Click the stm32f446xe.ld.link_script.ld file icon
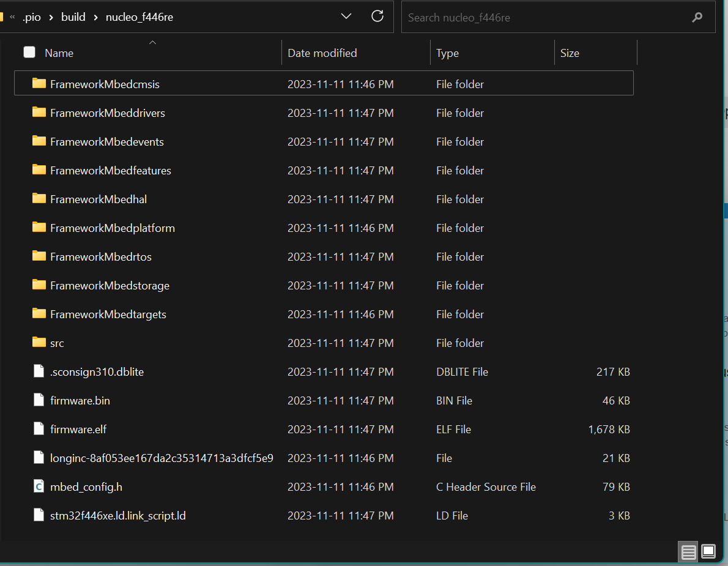Screen dimensions: 728x566 [39, 515]
